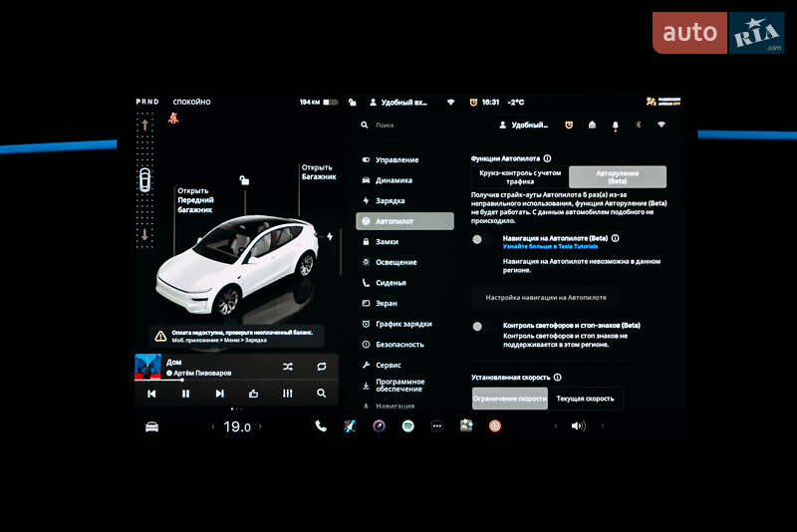Go to previous track
Image resolution: width=797 pixels, height=532 pixels.
pos(151,394)
